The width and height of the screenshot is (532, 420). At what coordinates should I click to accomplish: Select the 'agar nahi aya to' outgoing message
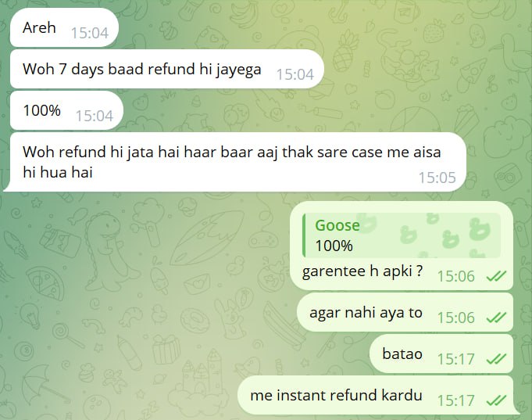pyautogui.click(x=405, y=312)
